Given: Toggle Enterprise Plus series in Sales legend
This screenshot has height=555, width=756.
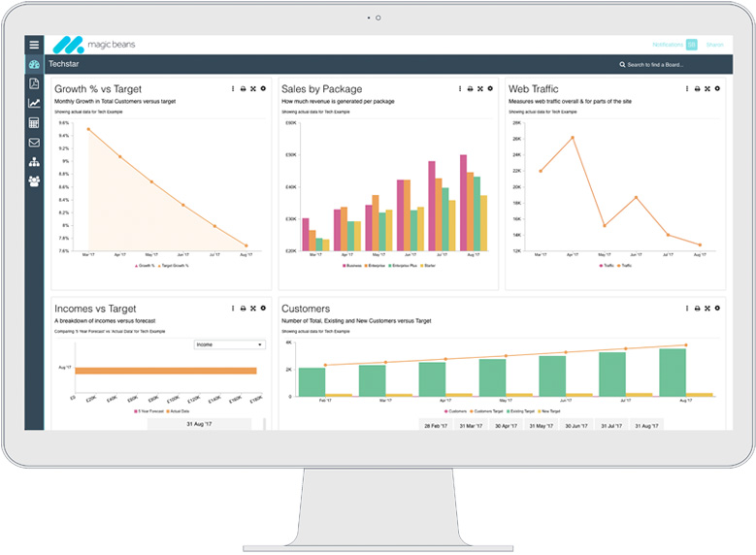Looking at the screenshot, I should click(401, 265).
